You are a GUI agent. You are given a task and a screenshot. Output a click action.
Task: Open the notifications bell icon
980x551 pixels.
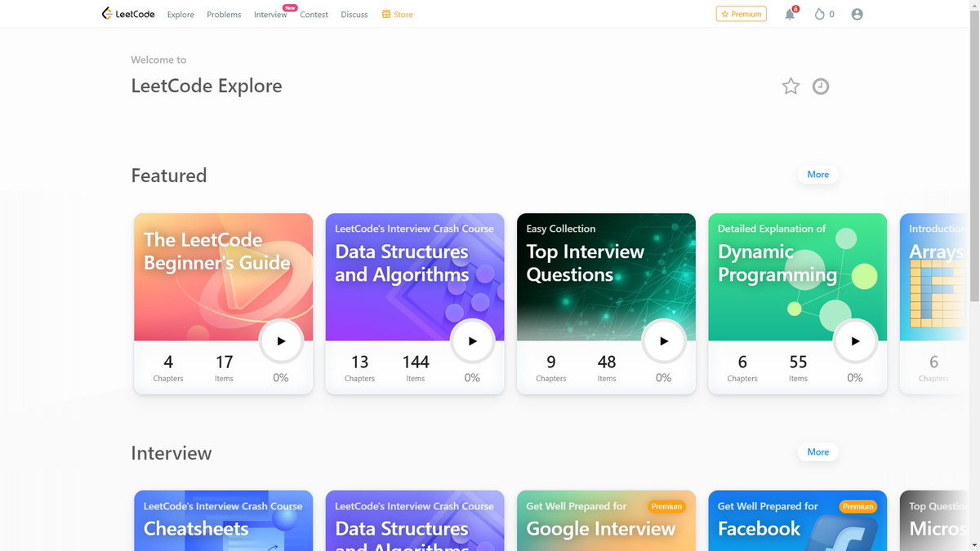pyautogui.click(x=790, y=14)
